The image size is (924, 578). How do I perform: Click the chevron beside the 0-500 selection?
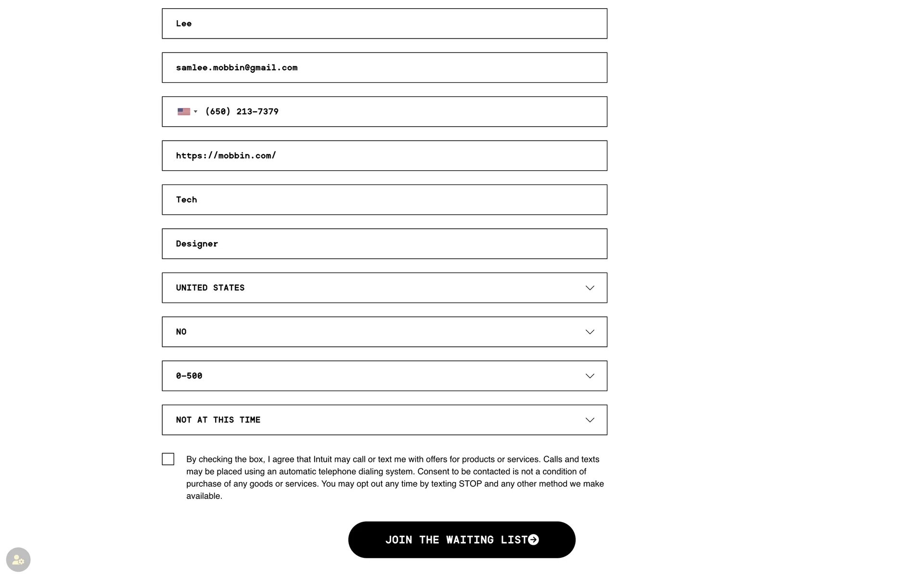(x=590, y=376)
